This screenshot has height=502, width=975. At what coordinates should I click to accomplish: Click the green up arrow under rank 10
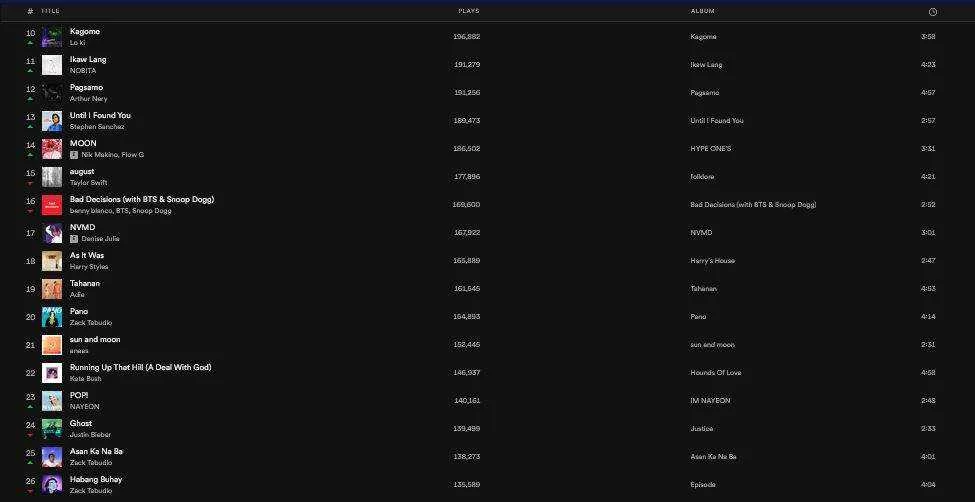30,43
